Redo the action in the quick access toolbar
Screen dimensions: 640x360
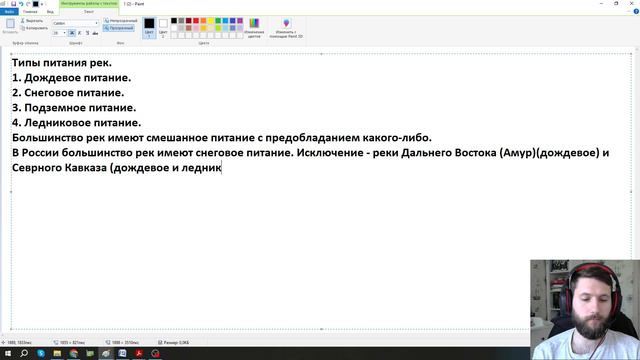coord(28,4)
